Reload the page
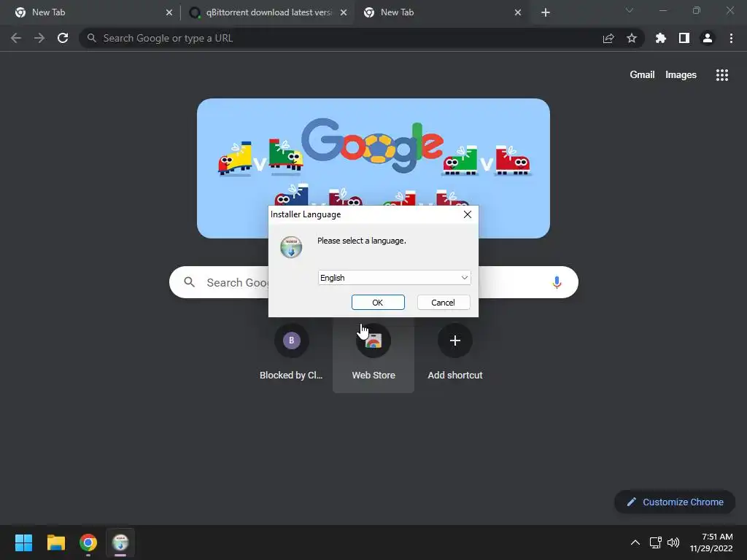This screenshot has height=560, width=747. 63,38
